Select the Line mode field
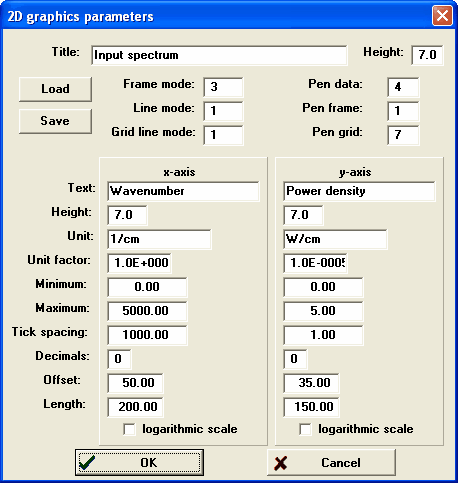Screen dimensions: 458x483 223,111
